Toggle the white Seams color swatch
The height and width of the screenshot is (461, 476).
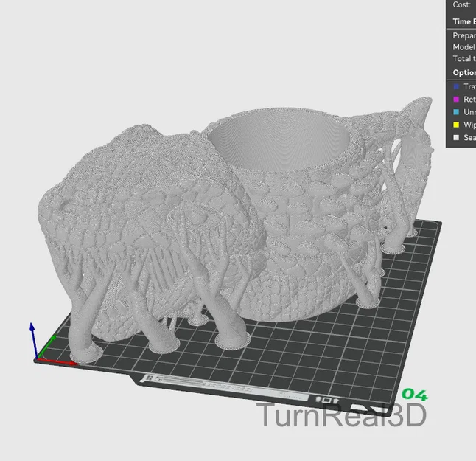456,138
